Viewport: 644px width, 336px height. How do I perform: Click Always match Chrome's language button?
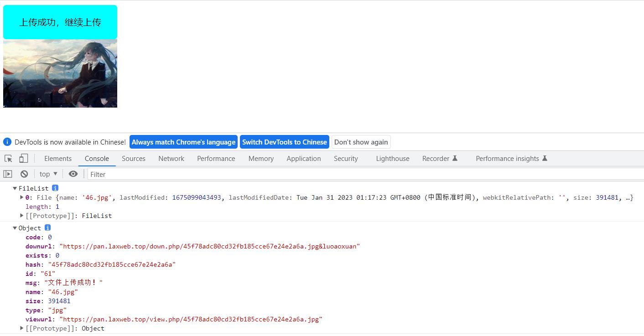(x=183, y=142)
